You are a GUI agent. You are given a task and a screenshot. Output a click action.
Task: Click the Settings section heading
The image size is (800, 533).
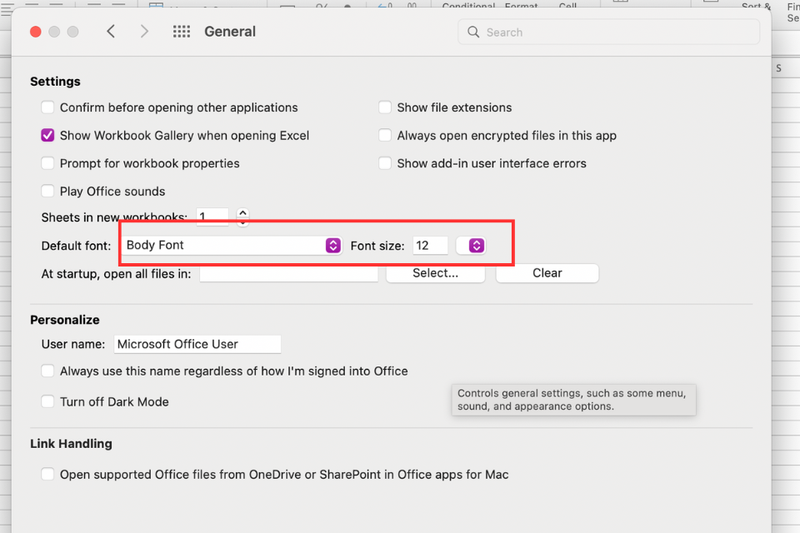55,82
